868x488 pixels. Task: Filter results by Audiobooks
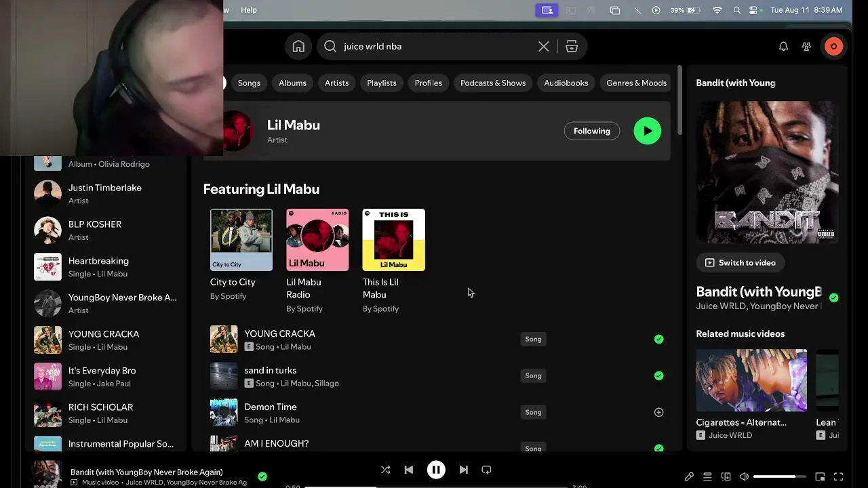pos(566,83)
